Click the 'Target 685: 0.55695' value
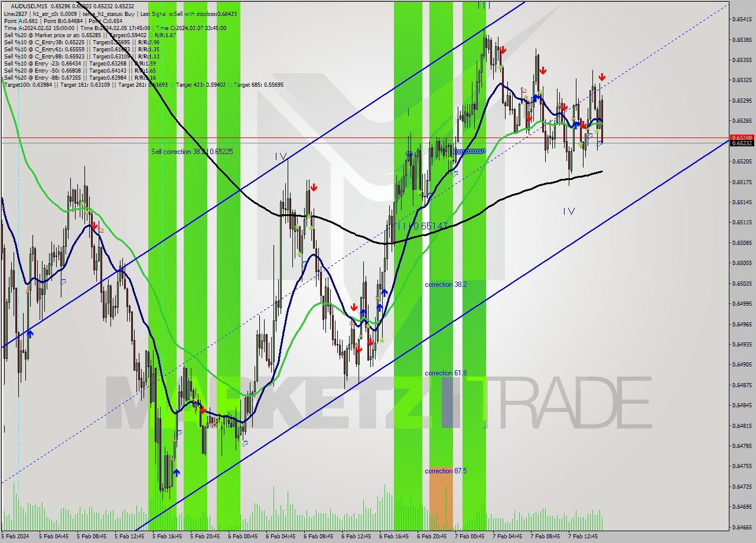The image size is (756, 543). tap(259, 84)
